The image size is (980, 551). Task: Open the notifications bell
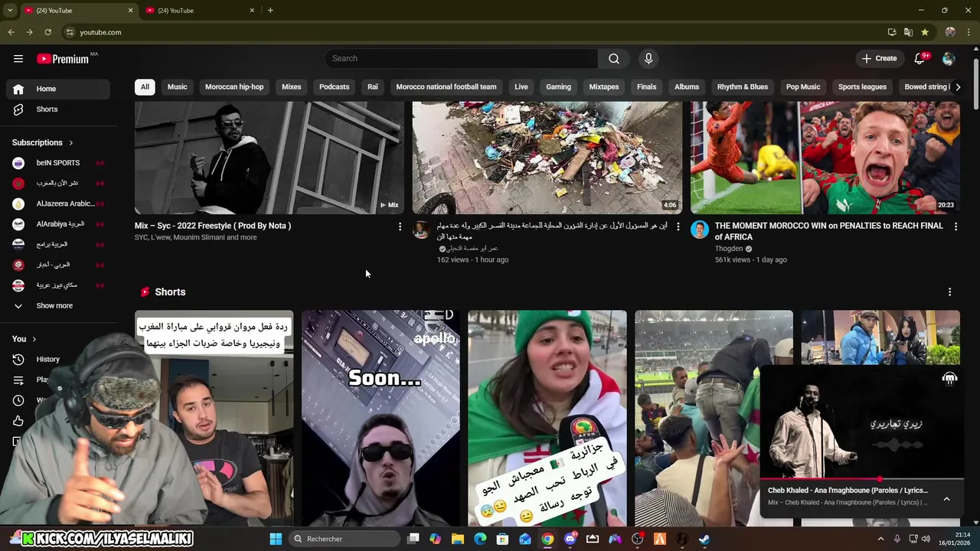(x=920, y=59)
